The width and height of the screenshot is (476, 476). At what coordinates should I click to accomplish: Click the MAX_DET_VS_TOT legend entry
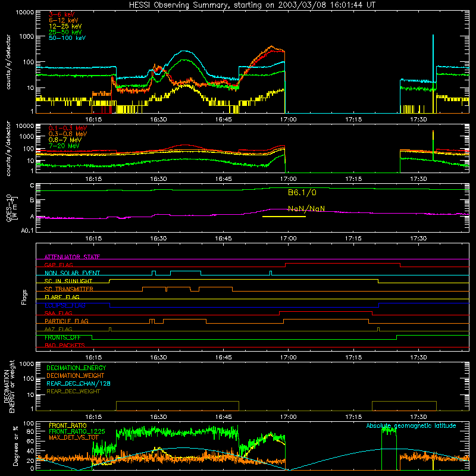(x=74, y=437)
